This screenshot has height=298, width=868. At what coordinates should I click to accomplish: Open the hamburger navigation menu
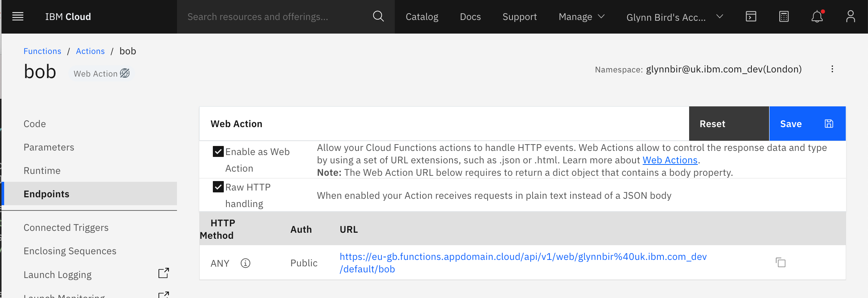coord(18,17)
